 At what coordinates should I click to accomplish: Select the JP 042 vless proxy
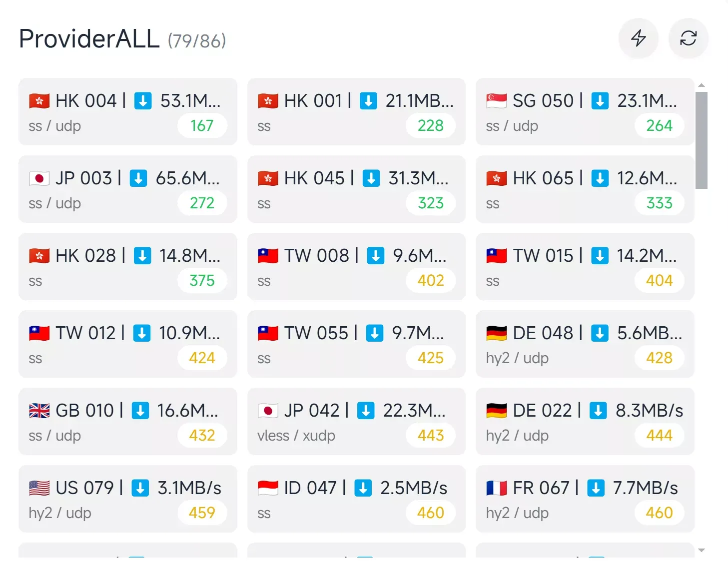tap(356, 422)
